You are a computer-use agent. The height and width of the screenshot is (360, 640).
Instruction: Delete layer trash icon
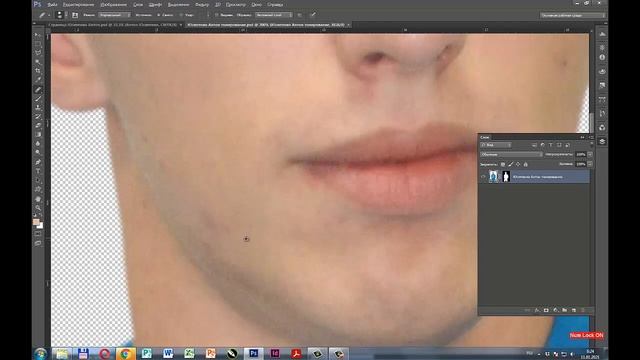click(x=583, y=310)
